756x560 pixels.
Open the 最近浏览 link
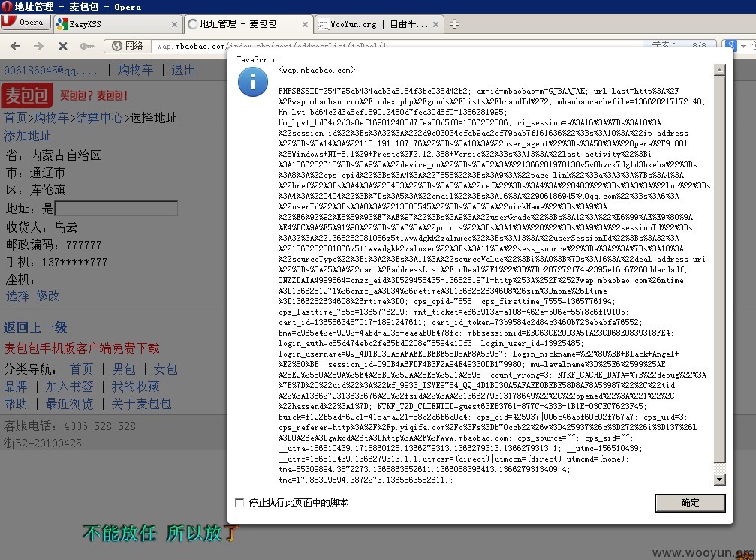69,404
